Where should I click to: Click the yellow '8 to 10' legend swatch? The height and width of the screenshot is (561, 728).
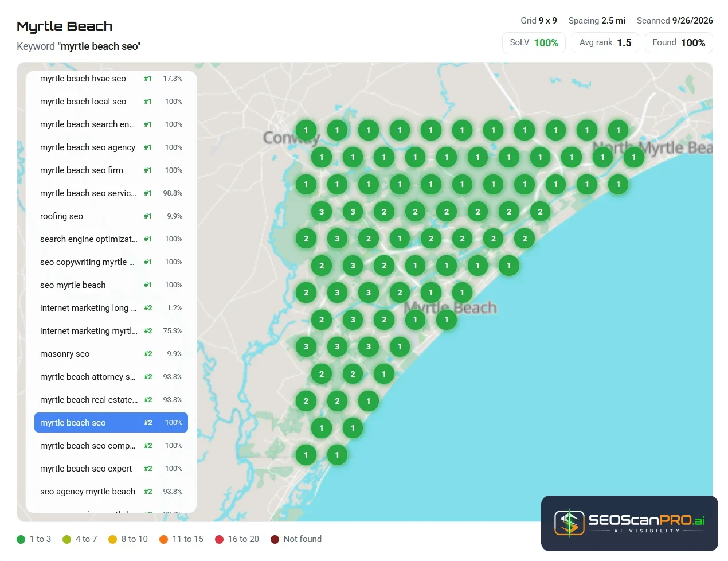tap(112, 539)
